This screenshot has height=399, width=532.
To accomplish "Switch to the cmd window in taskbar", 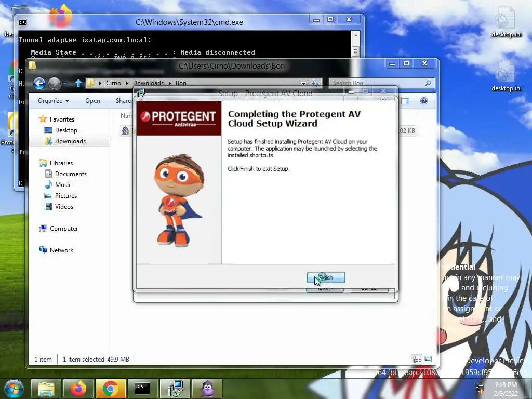I will click(142, 389).
